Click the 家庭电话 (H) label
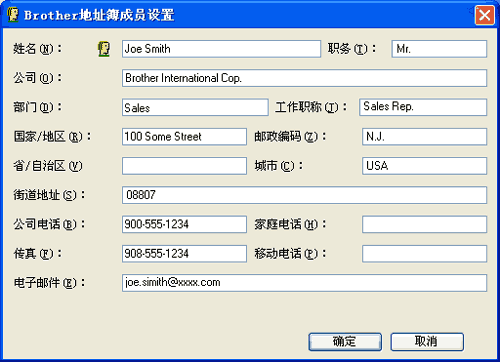The width and height of the screenshot is (500, 362). click(x=290, y=224)
